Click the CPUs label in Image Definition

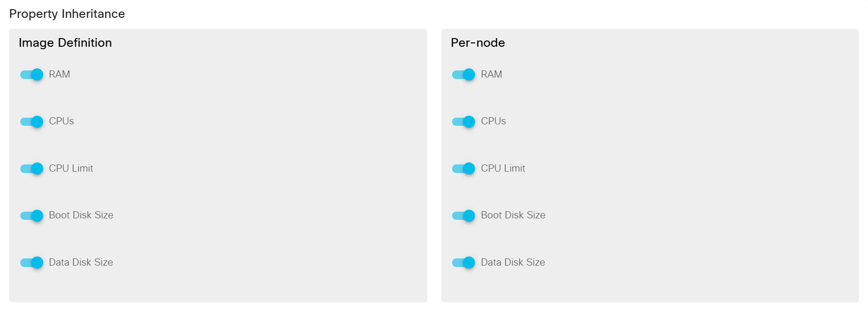[61, 121]
